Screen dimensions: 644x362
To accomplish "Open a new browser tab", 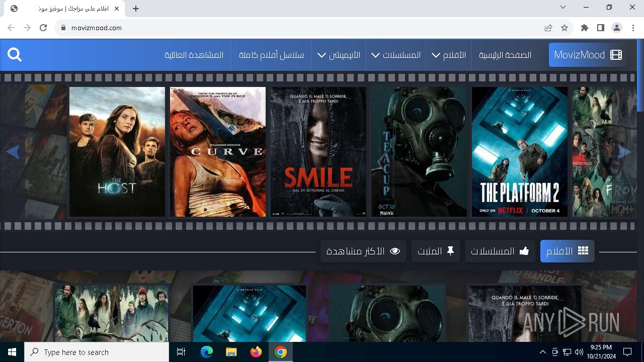I will [x=136, y=8].
